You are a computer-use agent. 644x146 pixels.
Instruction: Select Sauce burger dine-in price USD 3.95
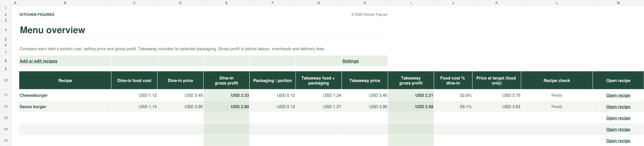180,106
